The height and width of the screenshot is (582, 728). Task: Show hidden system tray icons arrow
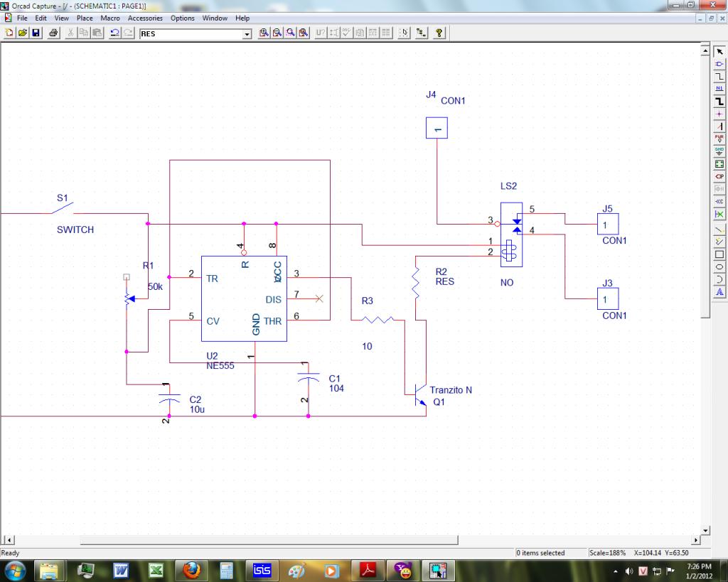click(615, 571)
